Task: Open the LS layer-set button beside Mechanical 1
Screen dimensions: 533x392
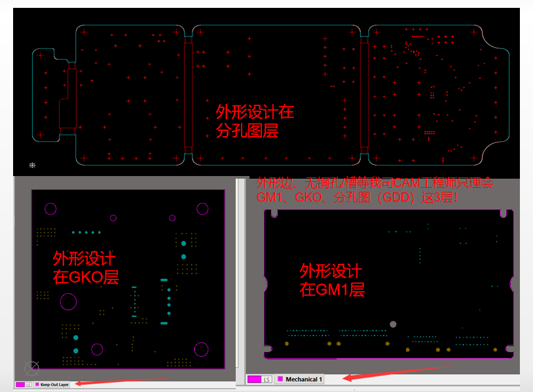Action: point(267,379)
